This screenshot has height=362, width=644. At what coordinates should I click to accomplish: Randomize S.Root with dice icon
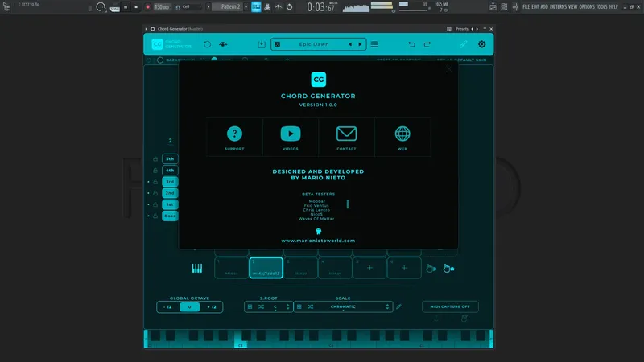pos(250,306)
